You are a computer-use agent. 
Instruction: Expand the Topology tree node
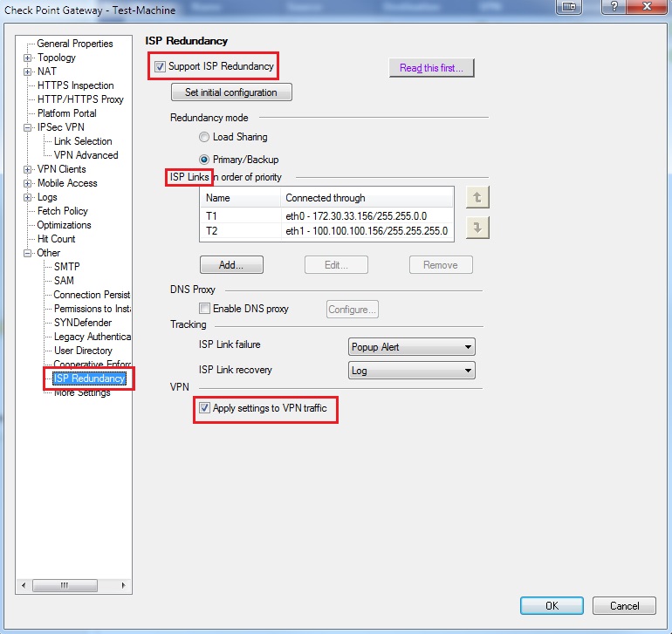[27, 58]
